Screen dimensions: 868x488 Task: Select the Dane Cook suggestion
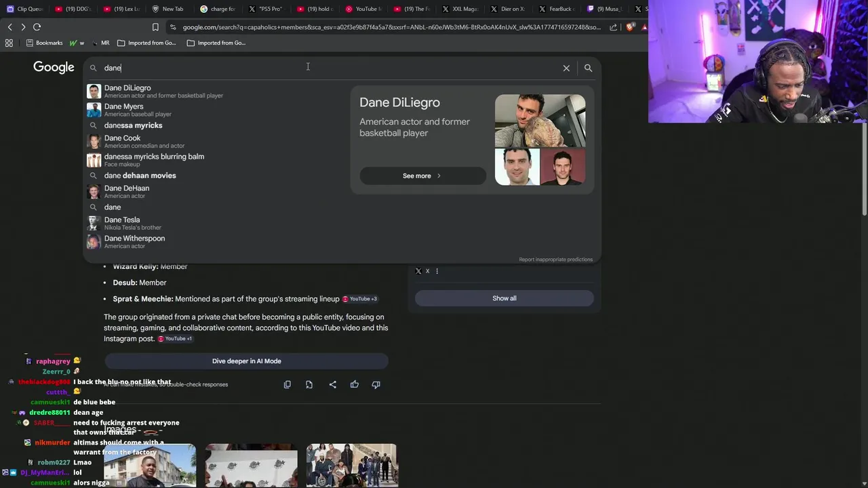[x=217, y=141]
